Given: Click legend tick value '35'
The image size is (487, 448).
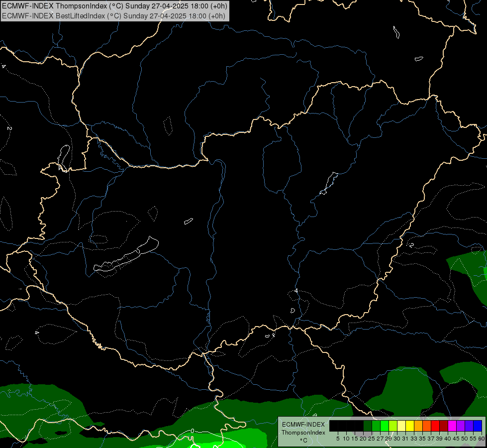Looking at the screenshot, I should (x=422, y=439).
